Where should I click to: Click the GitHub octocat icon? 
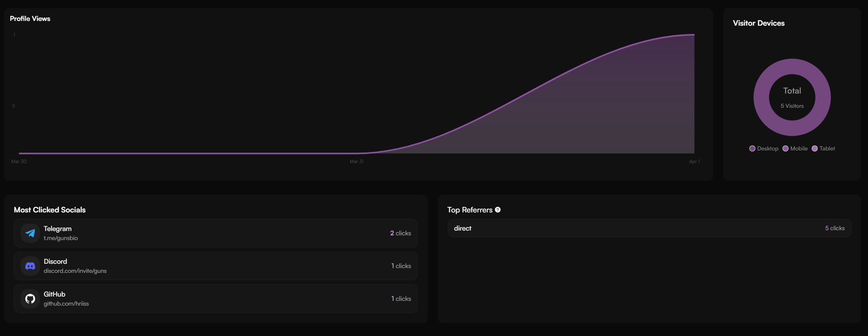click(x=30, y=299)
